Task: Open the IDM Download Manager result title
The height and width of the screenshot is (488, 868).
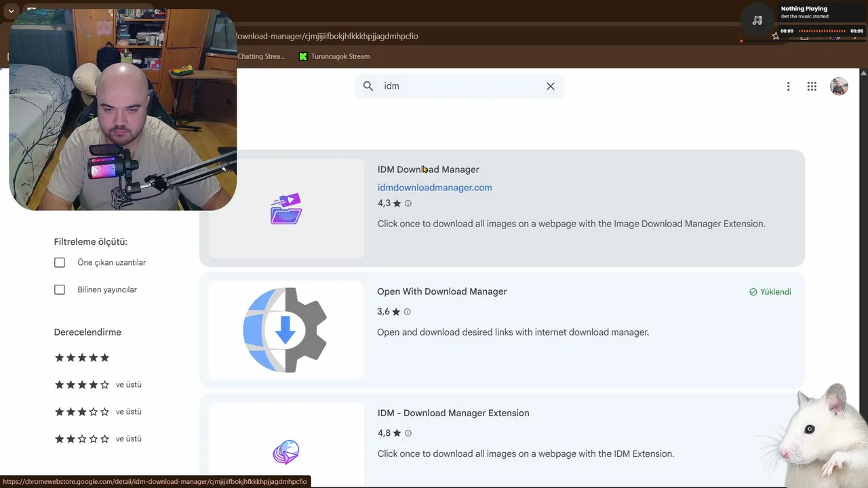Action: [429, 169]
